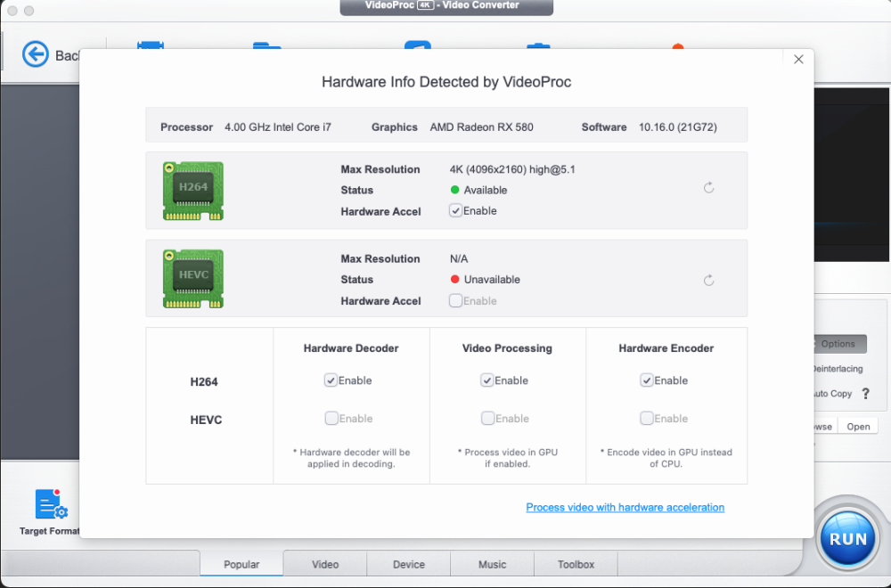
Task: Click the 4K (4096x2160) high@5.1 value
Action: coord(512,169)
